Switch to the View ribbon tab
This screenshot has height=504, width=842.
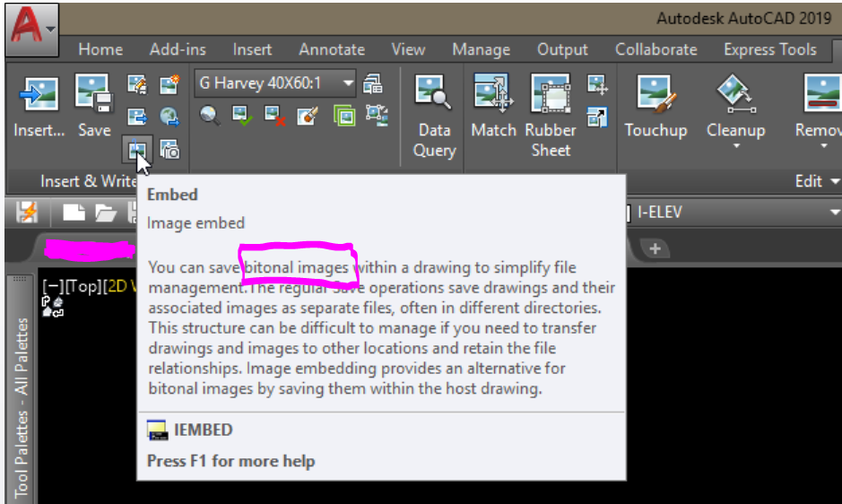pyautogui.click(x=408, y=49)
